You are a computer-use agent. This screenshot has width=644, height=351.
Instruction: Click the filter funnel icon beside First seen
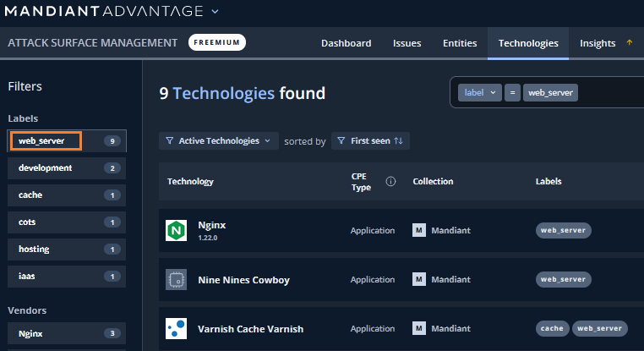(340, 141)
